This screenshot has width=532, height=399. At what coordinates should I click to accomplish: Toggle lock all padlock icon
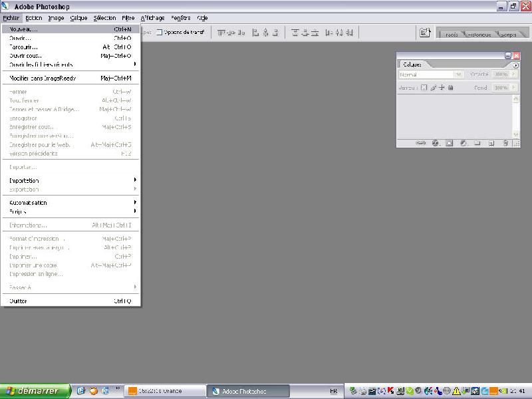pyautogui.click(x=451, y=88)
